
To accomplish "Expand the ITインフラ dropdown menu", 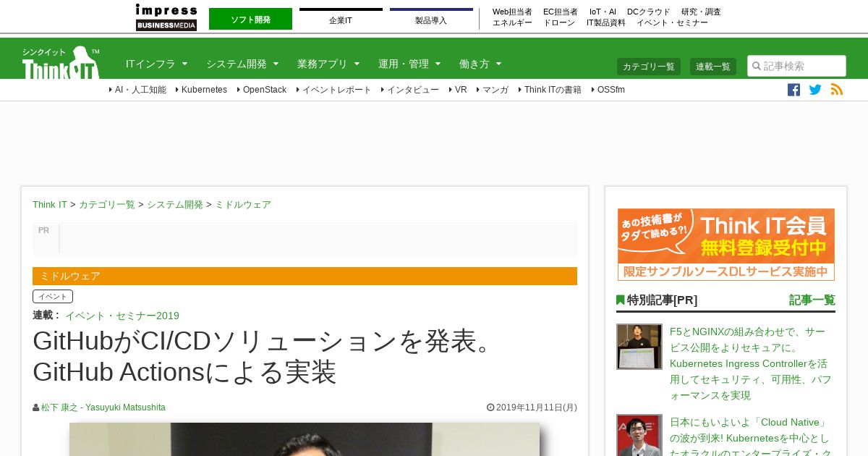I will point(157,64).
